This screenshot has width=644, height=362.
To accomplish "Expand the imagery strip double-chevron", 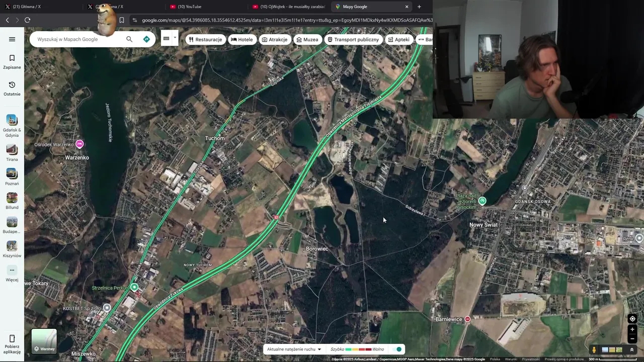I will [x=632, y=350].
